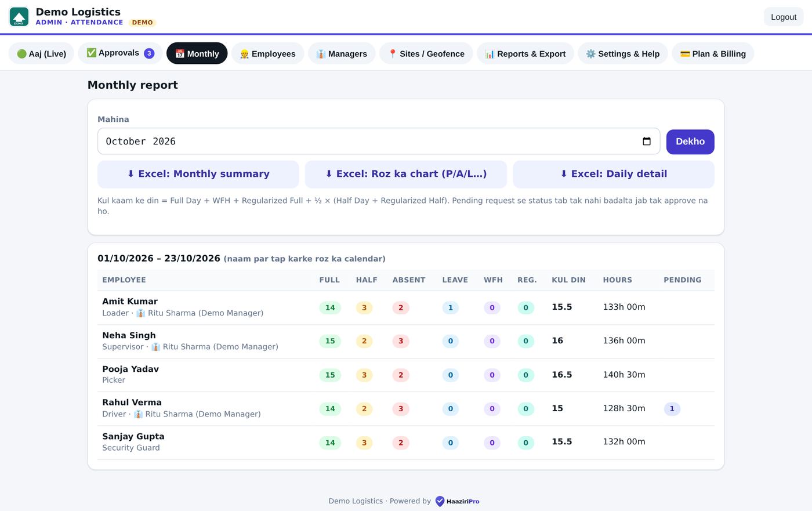Screen dimensions: 812x511
Task: Click Rahul Verma's pending badge showing 1
Action: pos(672,409)
